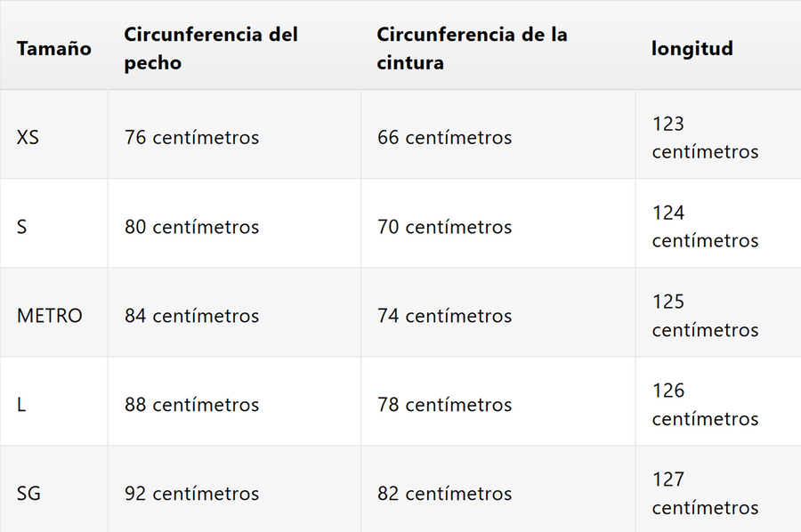
Task: Select the SG size cell
Action: [28, 494]
